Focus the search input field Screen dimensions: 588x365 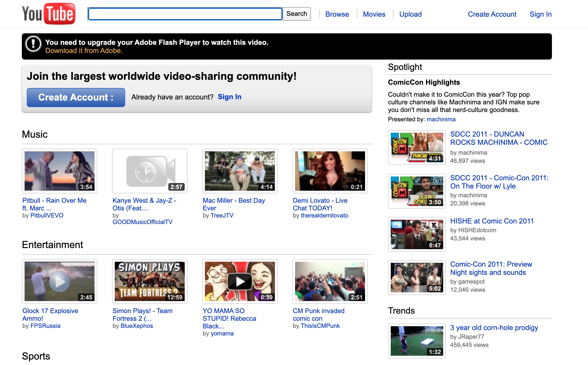click(x=185, y=14)
